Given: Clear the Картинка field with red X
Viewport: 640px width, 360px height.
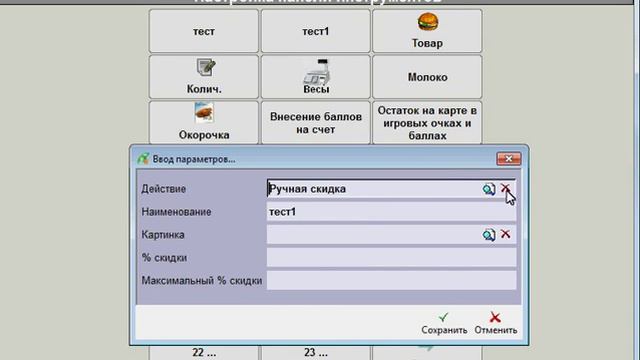Looking at the screenshot, I should [505, 234].
